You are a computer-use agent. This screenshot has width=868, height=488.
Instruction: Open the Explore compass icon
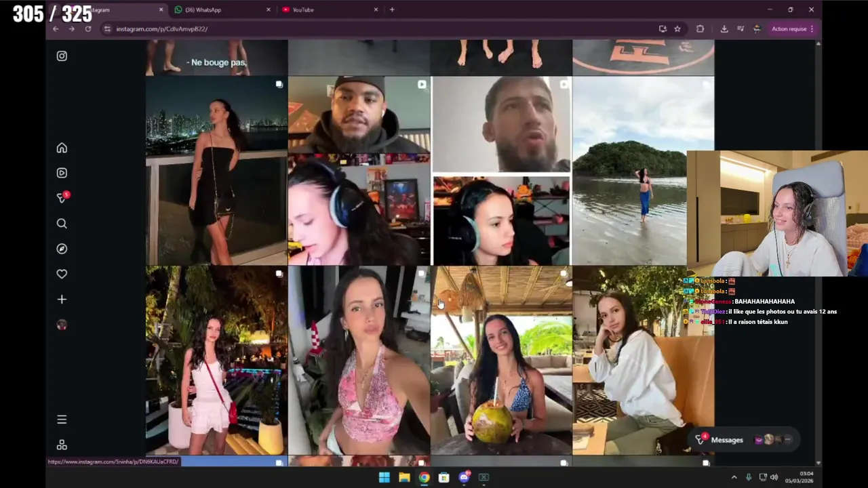click(62, 249)
